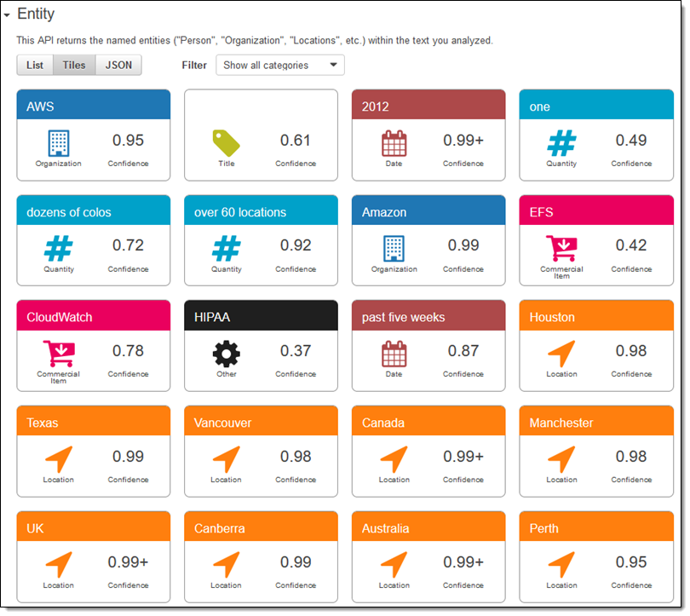Screen dimensions: 690x616
Task: Click the hash icon in over 60 locations tile
Action: point(227,249)
